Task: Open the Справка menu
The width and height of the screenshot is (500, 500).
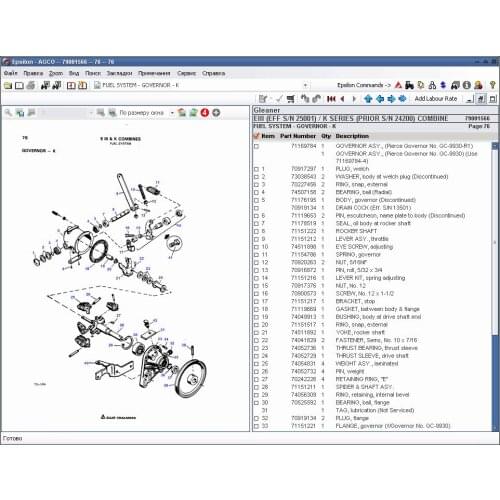Action: point(214,73)
